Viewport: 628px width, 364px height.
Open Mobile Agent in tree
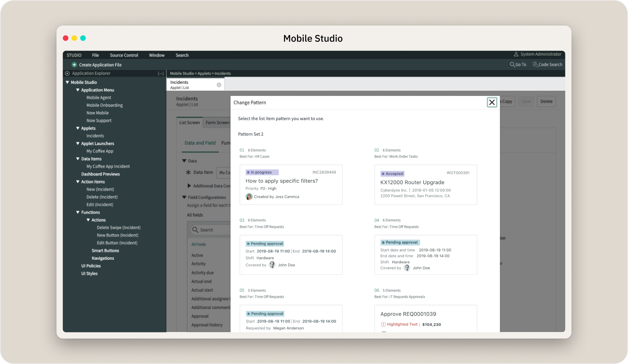[99, 98]
